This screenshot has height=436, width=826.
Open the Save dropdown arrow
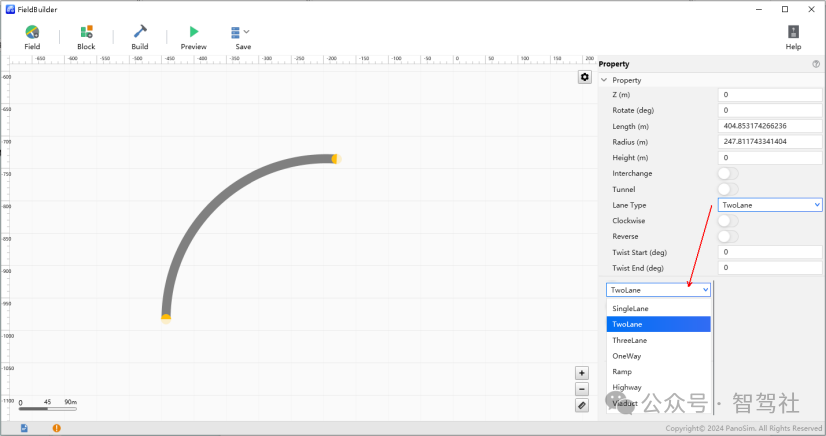pyautogui.click(x=247, y=32)
